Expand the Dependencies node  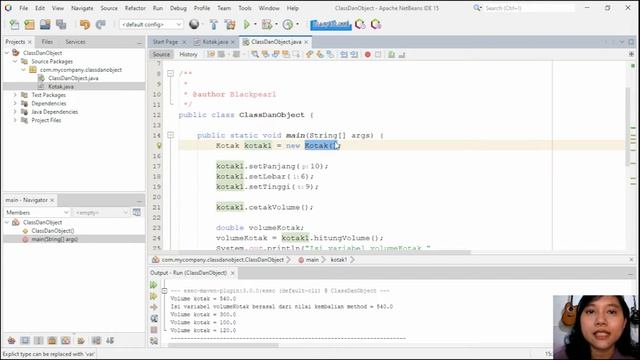click(15, 103)
